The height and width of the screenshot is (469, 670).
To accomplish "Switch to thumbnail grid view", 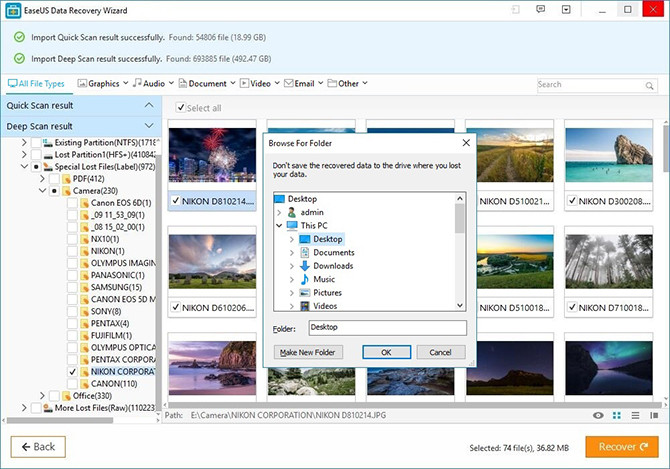I will tap(617, 414).
